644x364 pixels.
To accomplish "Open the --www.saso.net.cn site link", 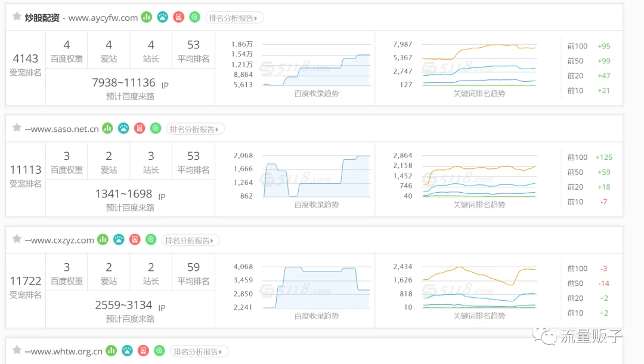I will pyautogui.click(x=61, y=129).
